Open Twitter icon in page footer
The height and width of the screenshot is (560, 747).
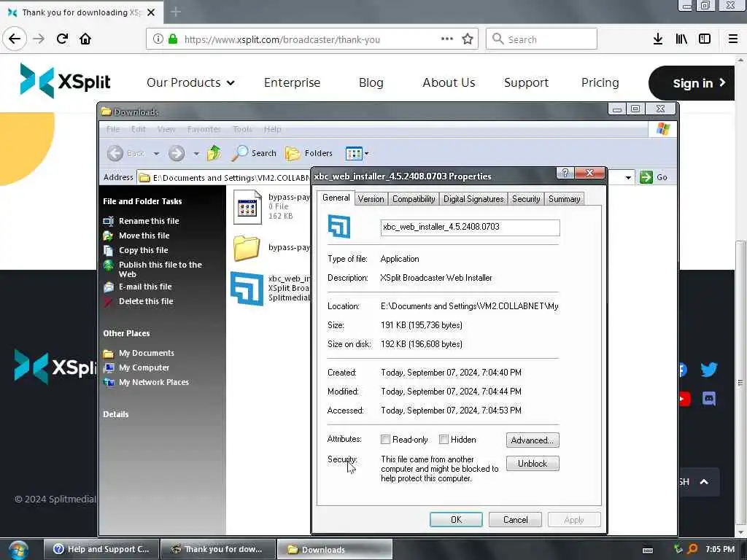(x=708, y=370)
